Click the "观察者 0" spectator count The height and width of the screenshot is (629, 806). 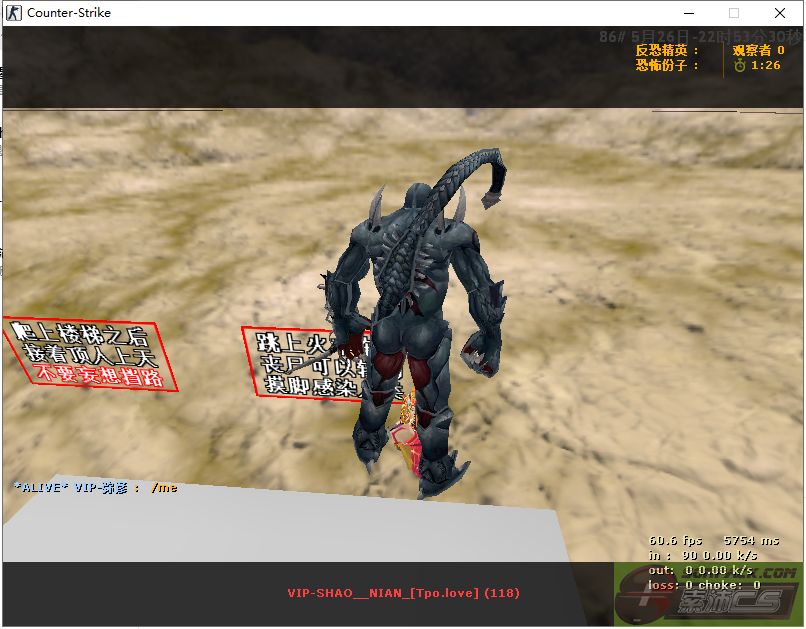click(759, 50)
